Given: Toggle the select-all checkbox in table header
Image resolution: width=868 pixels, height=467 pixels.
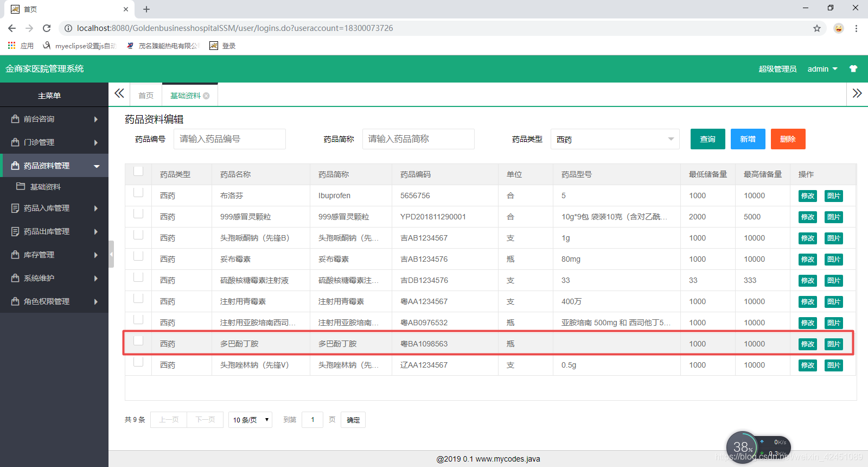Looking at the screenshot, I should pyautogui.click(x=138, y=172).
